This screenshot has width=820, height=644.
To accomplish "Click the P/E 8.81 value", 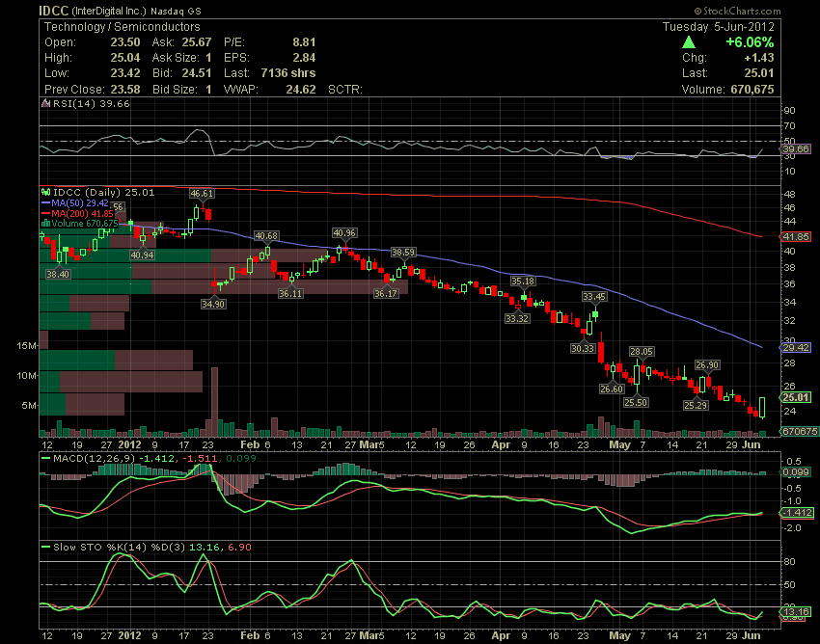I will tap(304, 42).
